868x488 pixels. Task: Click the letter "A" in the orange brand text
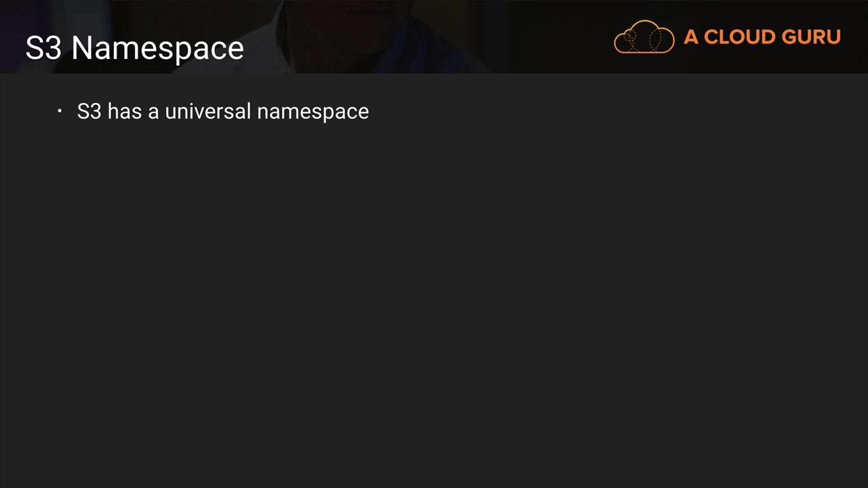(690, 37)
